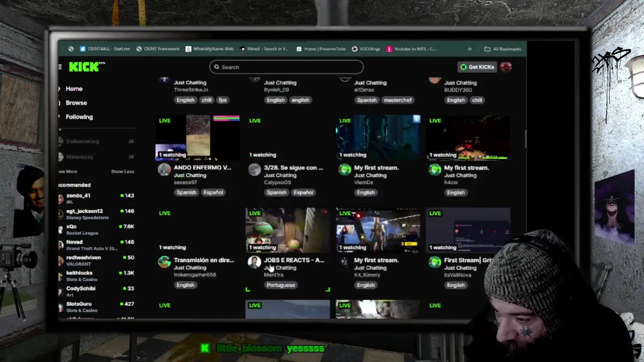Click in the Search input field

286,67
